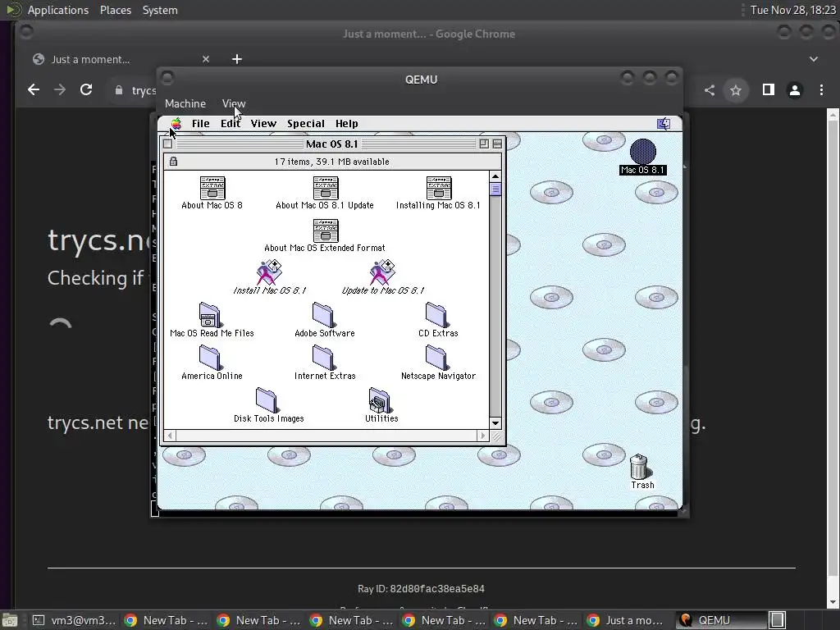The image size is (840, 630).
Task: Open Chrome tab search chevron
Action: click(x=813, y=59)
